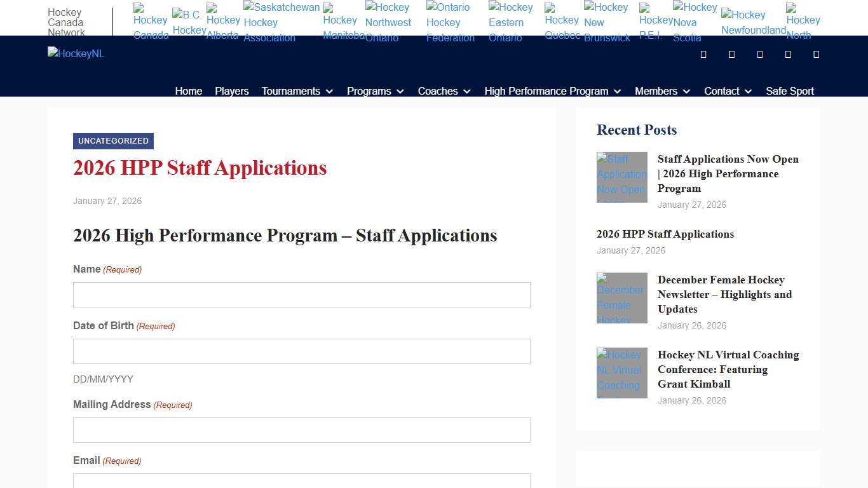Expand the Members navigation dropdown
The width and height of the screenshot is (868, 488).
[661, 91]
